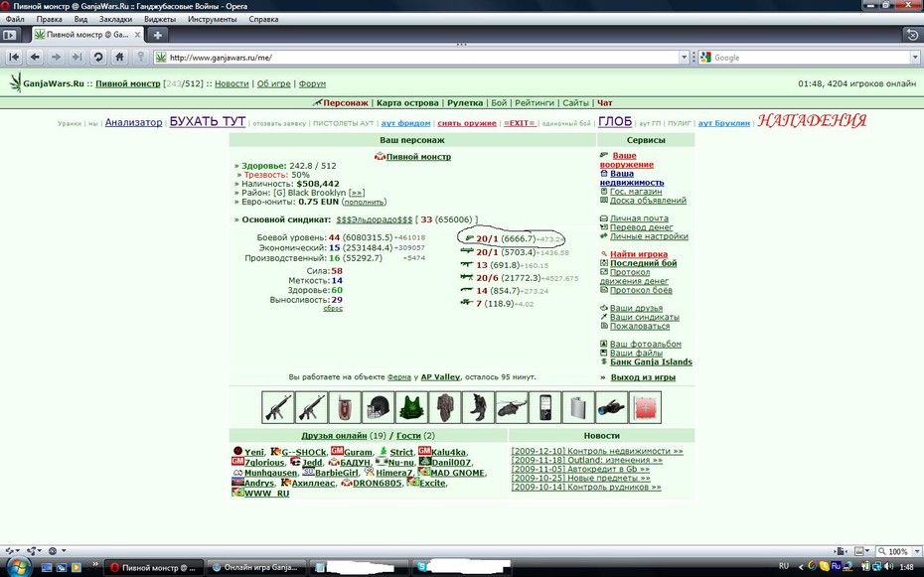Viewport: 924px width, 577px height.
Task: Open the Google search engine dropdown
Action: [705, 58]
